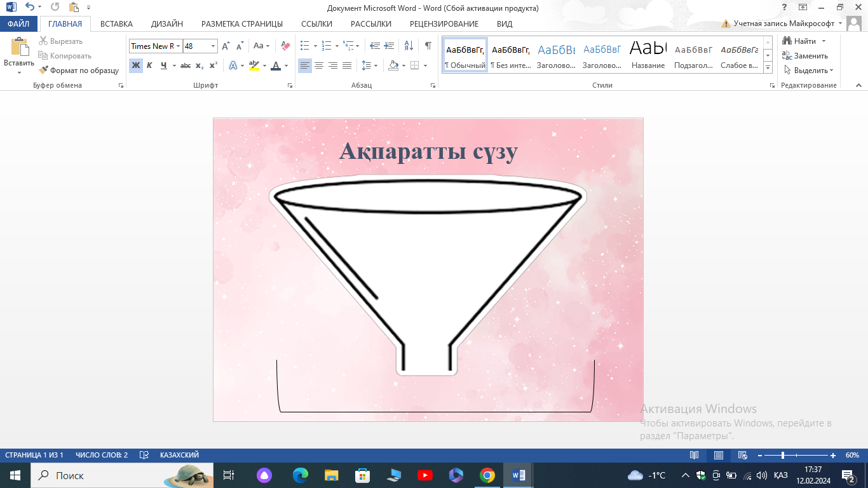Open the font size dropdown
The height and width of the screenshot is (488, 868).
(213, 46)
